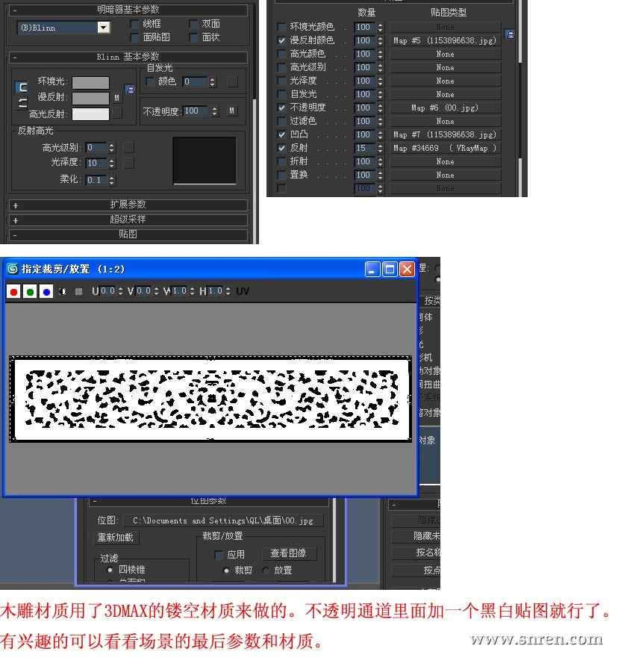Enable the faceted (面状) checkbox
The width and height of the screenshot is (618, 672).
pyautogui.click(x=193, y=37)
